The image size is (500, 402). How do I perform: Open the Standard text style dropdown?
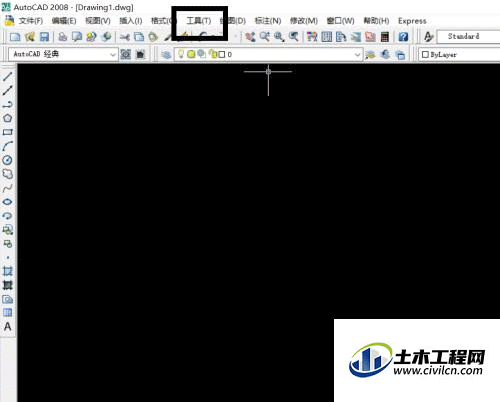[469, 36]
